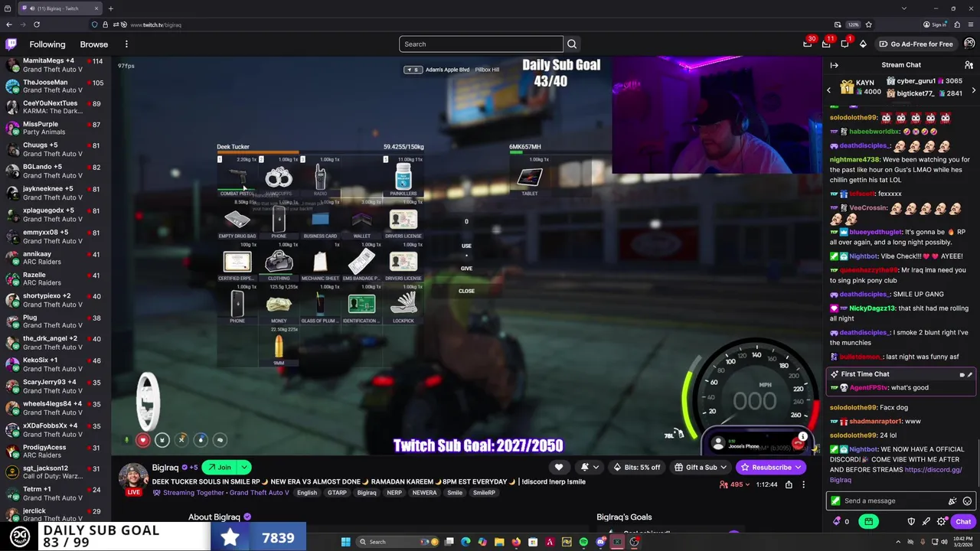Open ProdigyAcess channel in sidebar
The height and width of the screenshot is (551, 980).
pyautogui.click(x=55, y=451)
